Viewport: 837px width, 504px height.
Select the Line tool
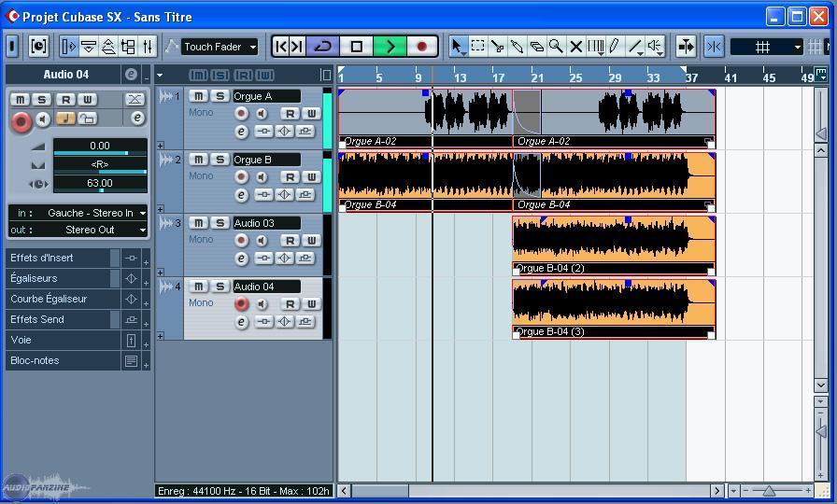[634, 47]
